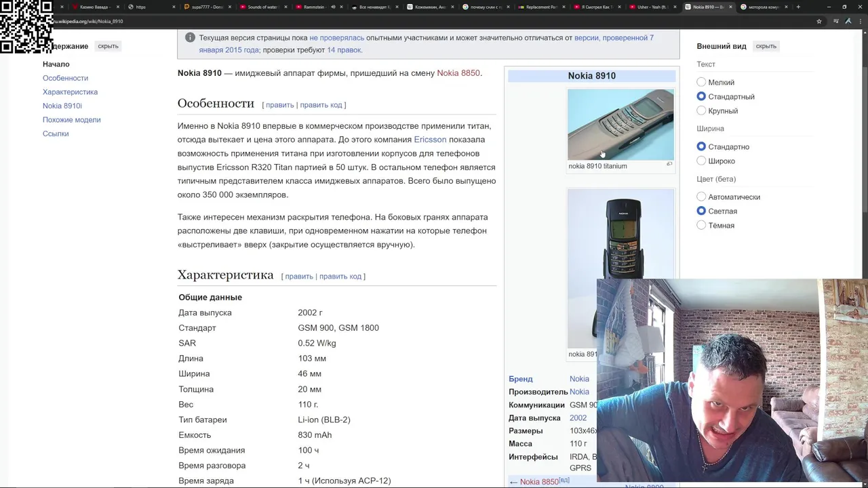This screenshot has width=868, height=488.
Task: Click the info icon in review notice
Action: point(190,38)
